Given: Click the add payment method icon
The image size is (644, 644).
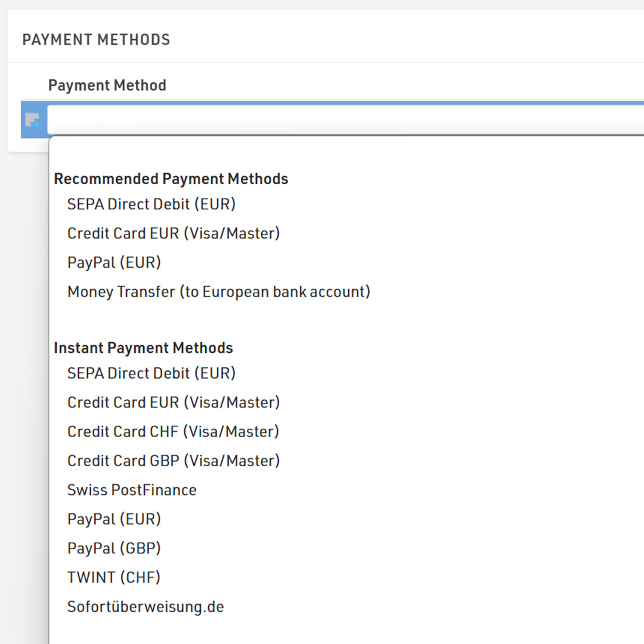Looking at the screenshot, I should tap(33, 120).
